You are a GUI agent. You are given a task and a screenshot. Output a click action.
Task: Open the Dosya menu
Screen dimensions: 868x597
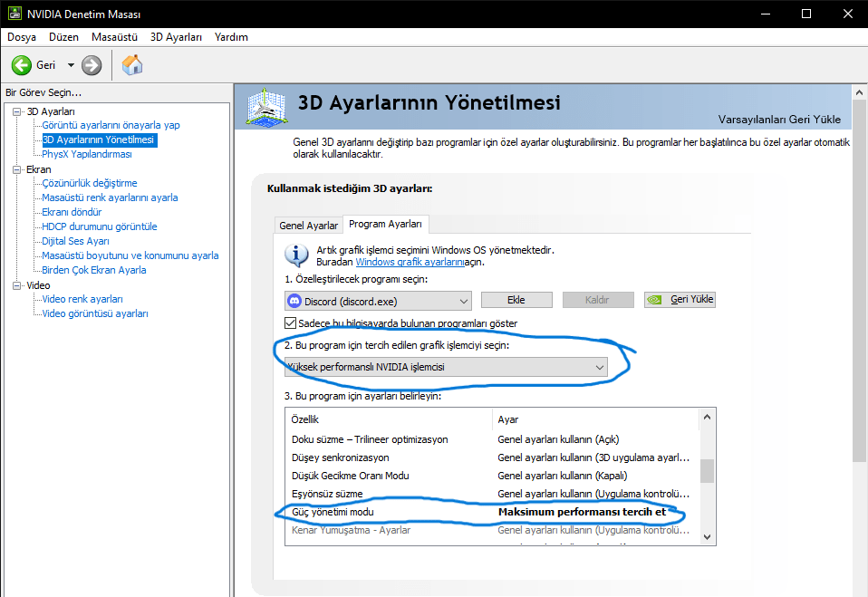[x=22, y=37]
